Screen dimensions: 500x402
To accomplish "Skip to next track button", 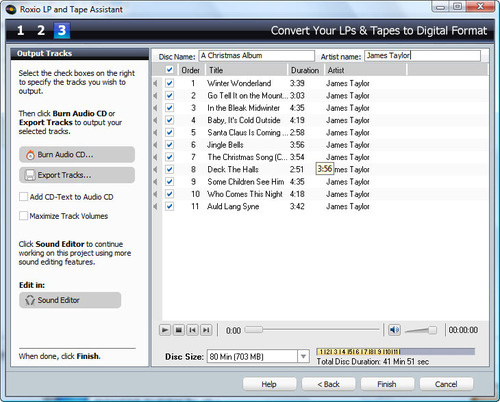I will (206, 330).
